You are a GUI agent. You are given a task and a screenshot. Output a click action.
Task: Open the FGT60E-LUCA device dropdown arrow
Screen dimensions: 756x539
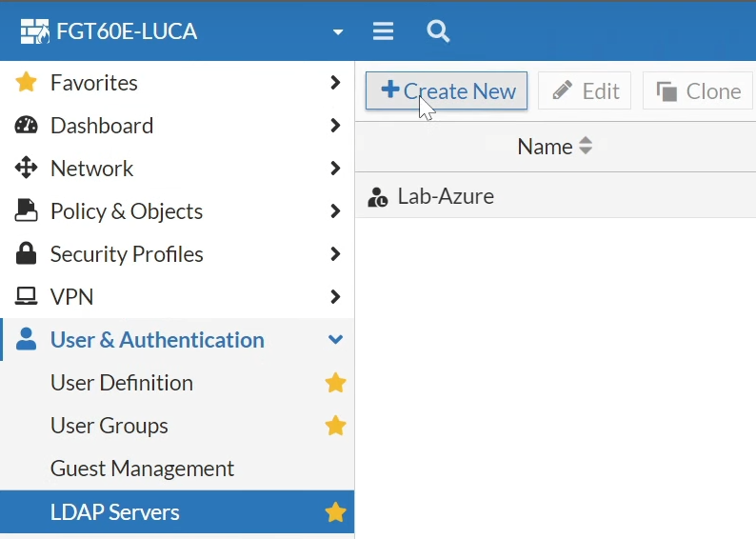[x=338, y=32]
